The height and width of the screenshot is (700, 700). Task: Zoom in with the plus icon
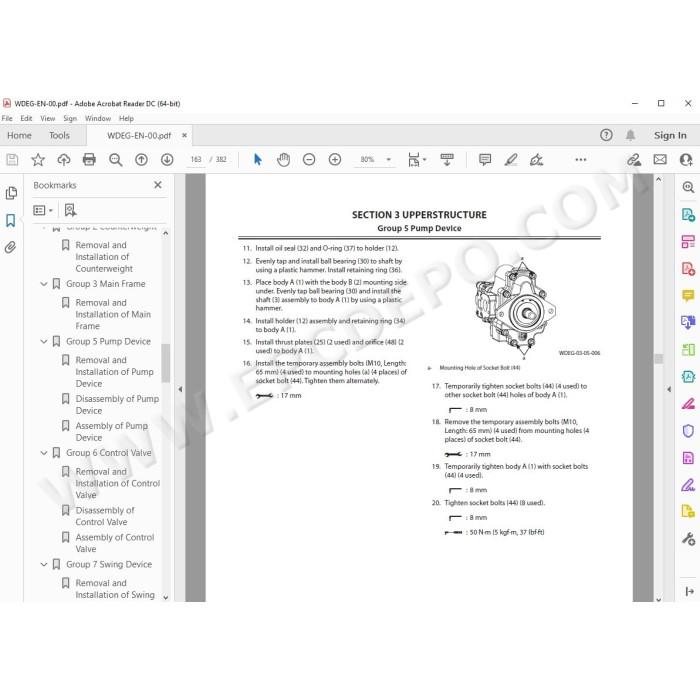(x=335, y=159)
